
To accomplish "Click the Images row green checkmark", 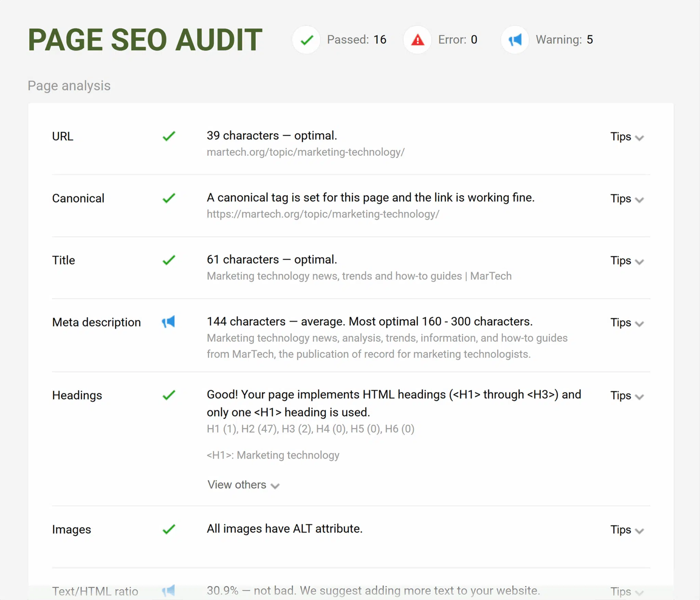I will click(169, 529).
